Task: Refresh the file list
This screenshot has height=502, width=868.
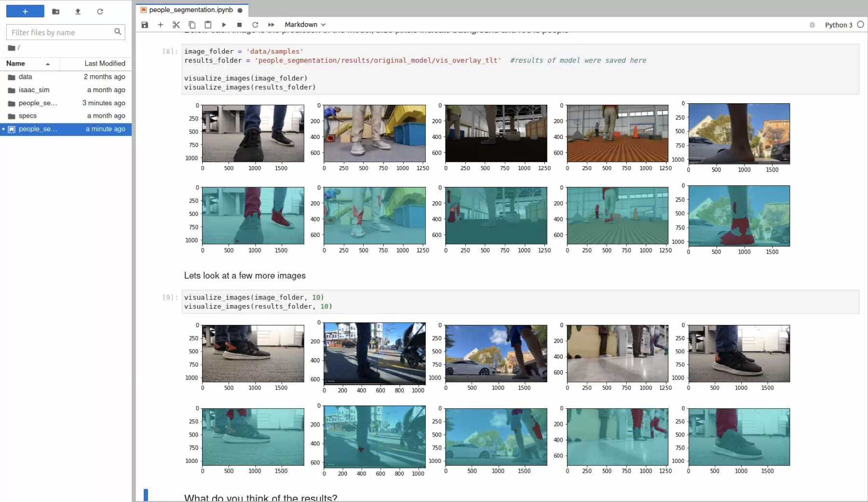Action: tap(100, 12)
